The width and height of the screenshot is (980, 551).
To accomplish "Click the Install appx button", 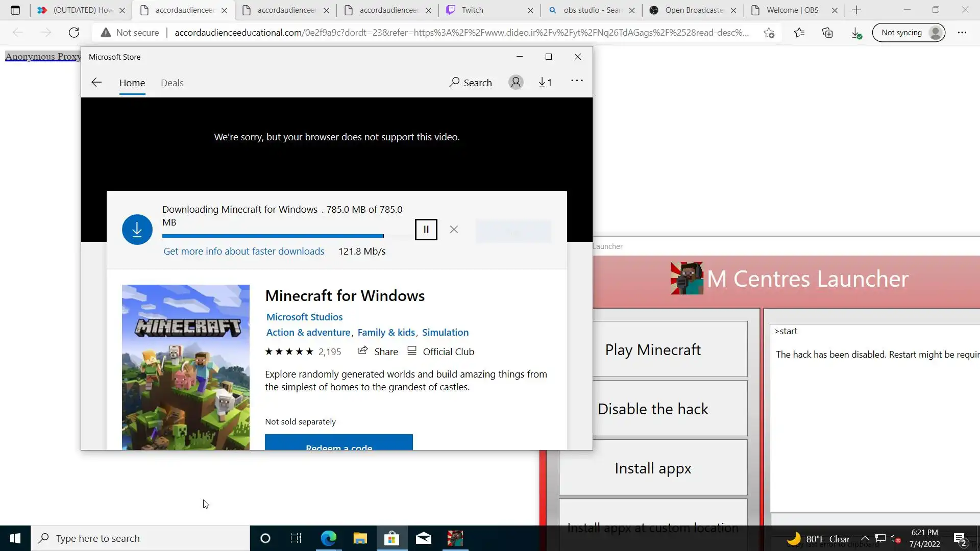I will click(x=653, y=468).
